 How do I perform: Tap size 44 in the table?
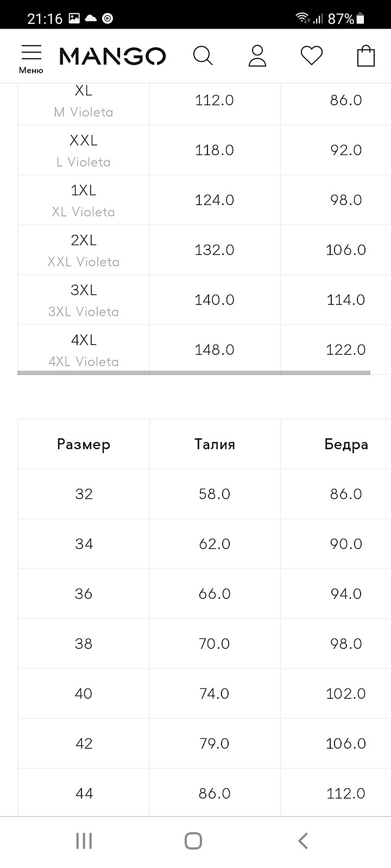[x=84, y=794]
